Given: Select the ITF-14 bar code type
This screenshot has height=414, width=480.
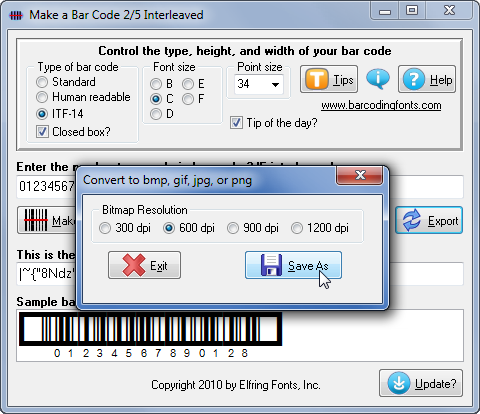Looking at the screenshot, I should tap(60, 114).
